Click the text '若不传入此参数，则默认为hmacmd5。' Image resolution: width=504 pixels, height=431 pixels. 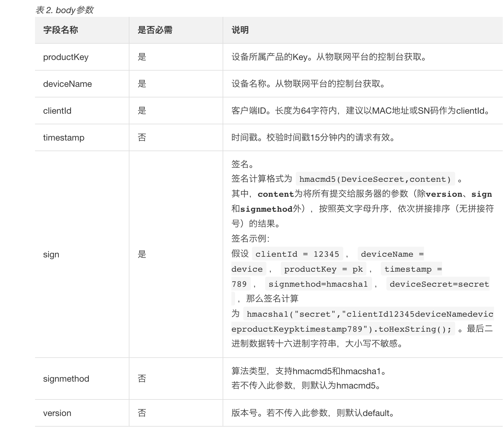[307, 385]
